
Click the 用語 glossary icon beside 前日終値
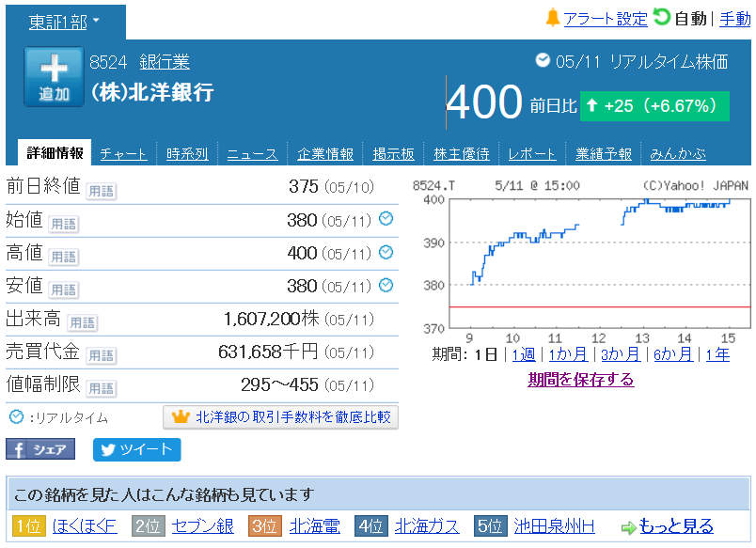(102, 192)
